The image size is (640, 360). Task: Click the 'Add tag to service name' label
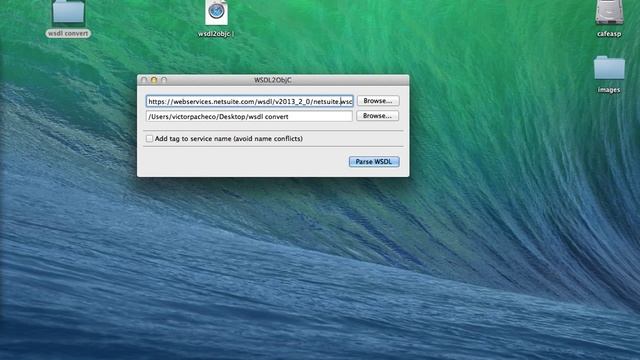click(229, 139)
